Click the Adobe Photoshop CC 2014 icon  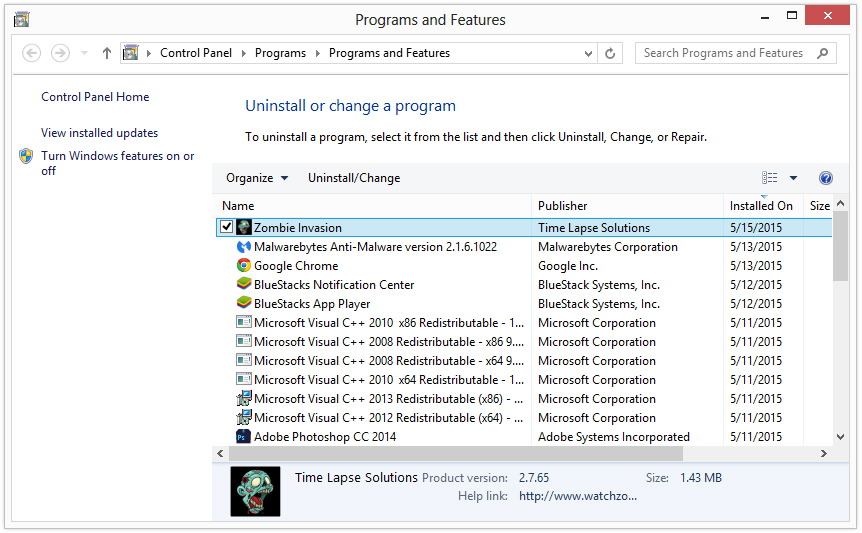point(243,437)
